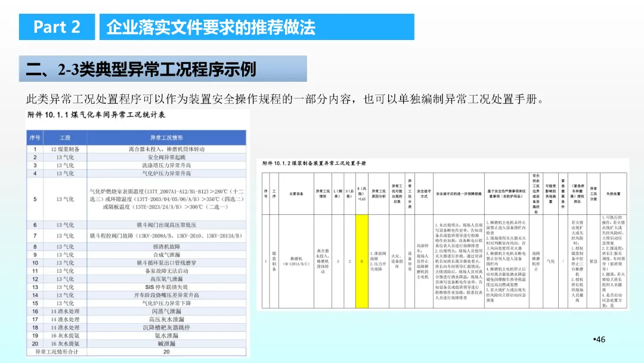Viewport: 644px width, 363px height.
Task: Click the title '企业落实文件要求的推荐做法'
Action: coord(210,27)
